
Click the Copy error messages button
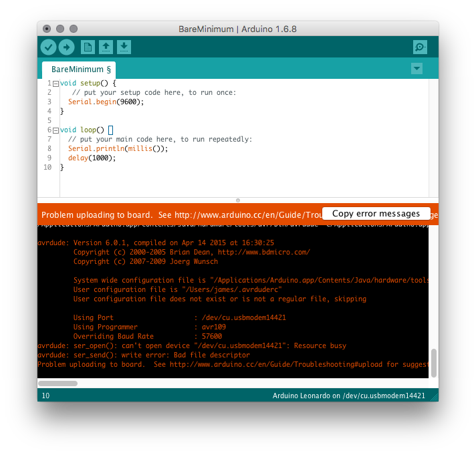[376, 214]
